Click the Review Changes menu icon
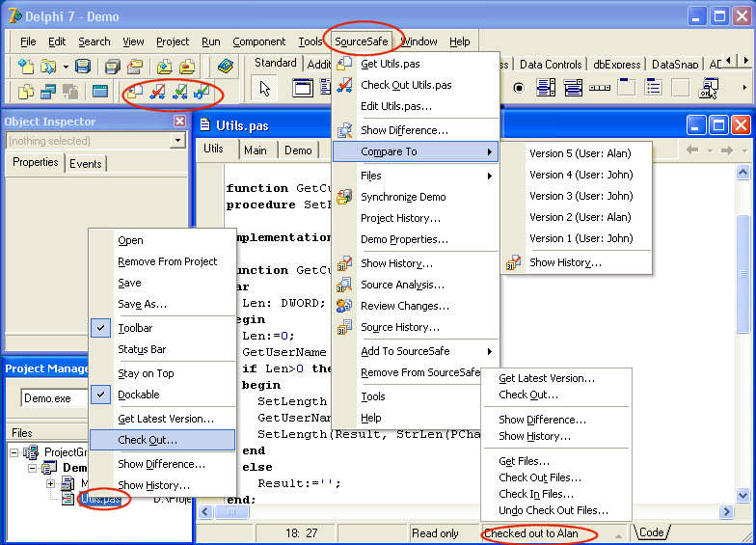This screenshot has height=545, width=756. [x=344, y=306]
